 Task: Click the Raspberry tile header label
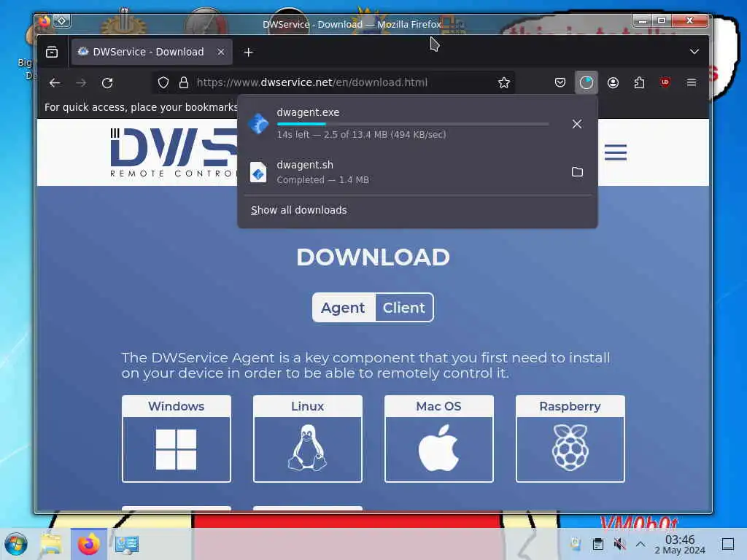570,406
